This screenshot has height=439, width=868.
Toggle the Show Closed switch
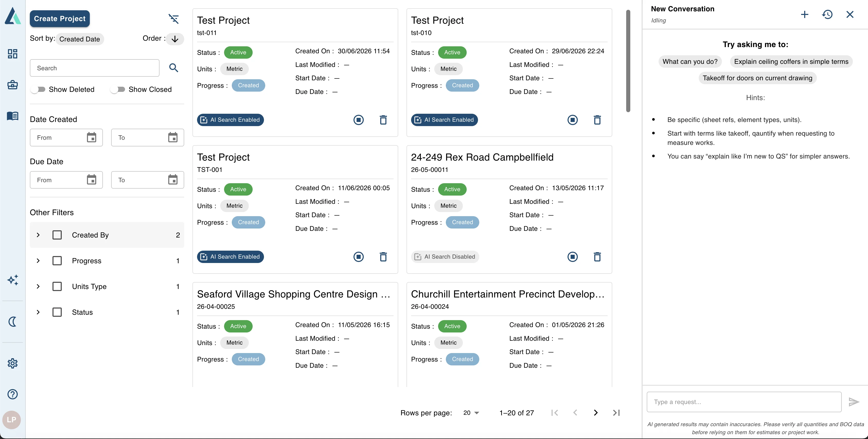pyautogui.click(x=118, y=89)
